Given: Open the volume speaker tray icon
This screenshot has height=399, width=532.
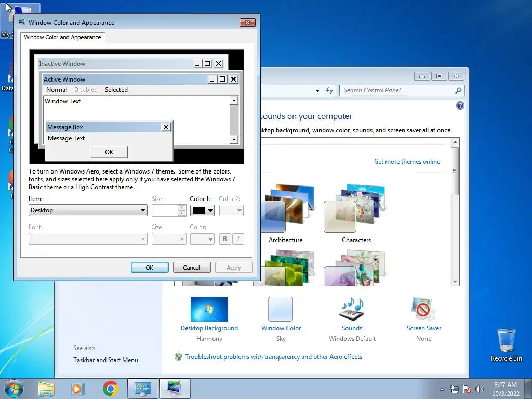Looking at the screenshot, I should point(480,390).
